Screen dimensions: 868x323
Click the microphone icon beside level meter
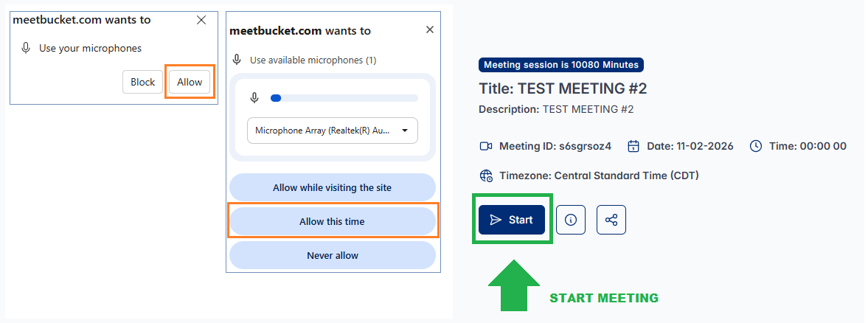pos(254,97)
